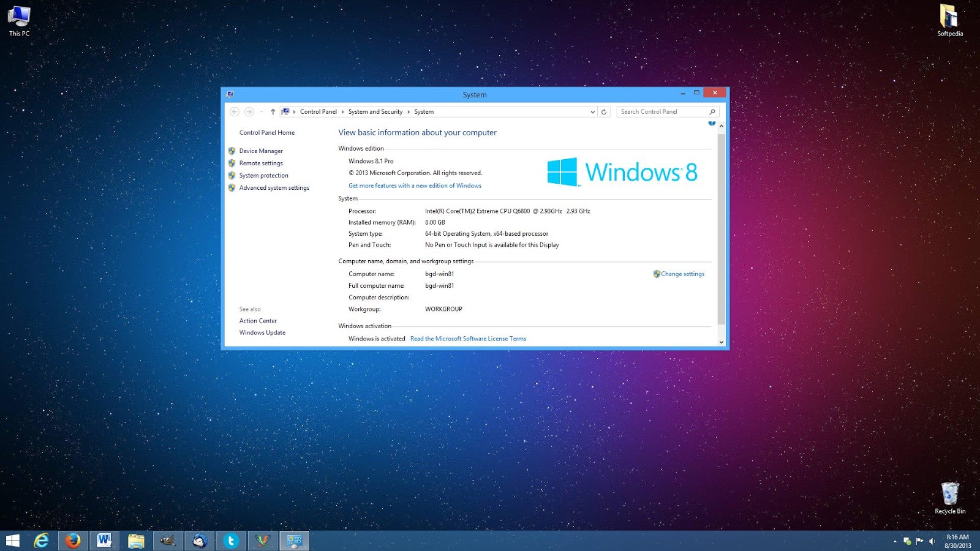The height and width of the screenshot is (551, 980).
Task: Click the scroll down arrow in System window
Action: [722, 342]
